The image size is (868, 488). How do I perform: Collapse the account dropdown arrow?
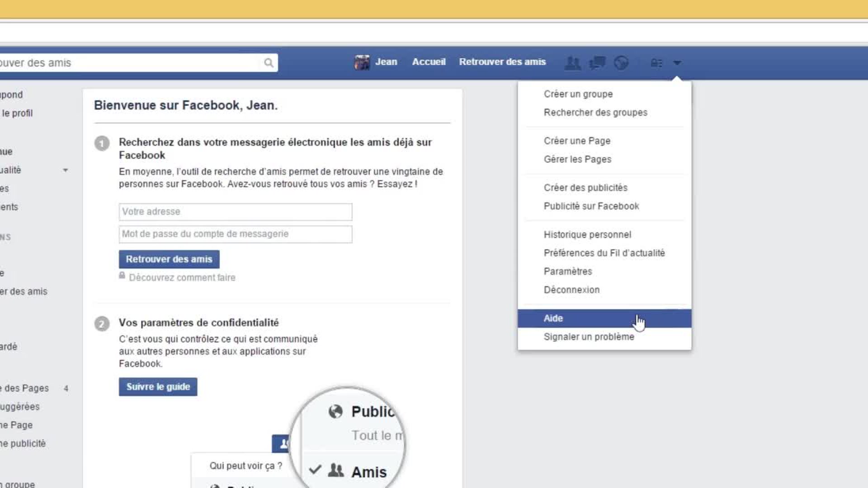click(677, 63)
